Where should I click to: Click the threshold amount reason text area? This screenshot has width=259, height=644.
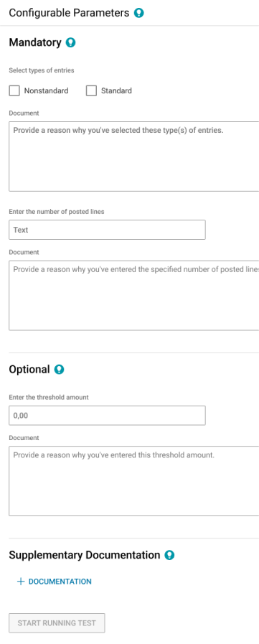pyautogui.click(x=134, y=481)
